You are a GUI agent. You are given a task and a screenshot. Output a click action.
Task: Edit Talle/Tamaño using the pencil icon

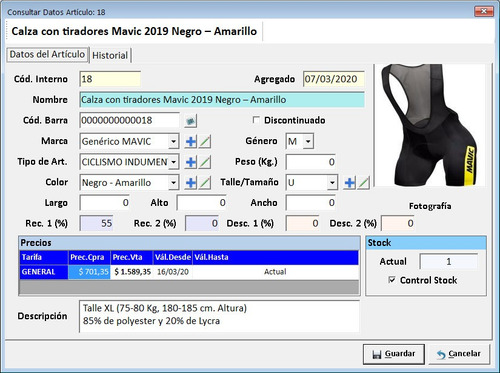pyautogui.click(x=363, y=183)
